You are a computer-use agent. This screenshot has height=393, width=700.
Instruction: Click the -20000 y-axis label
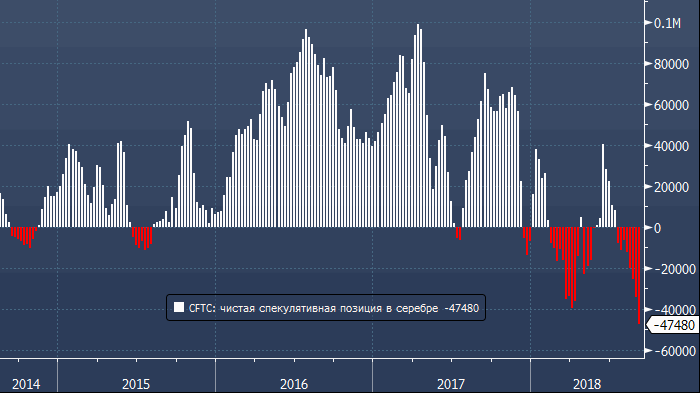(675, 269)
